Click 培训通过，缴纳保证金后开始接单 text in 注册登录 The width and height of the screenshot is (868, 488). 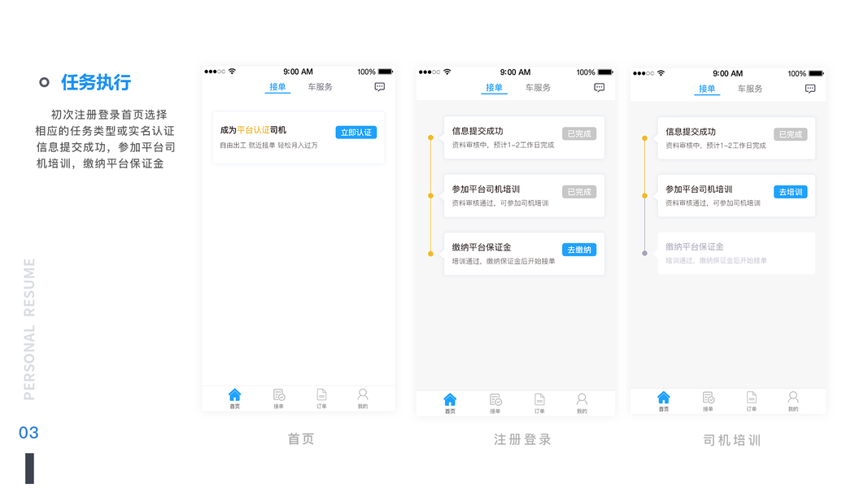coord(504,261)
